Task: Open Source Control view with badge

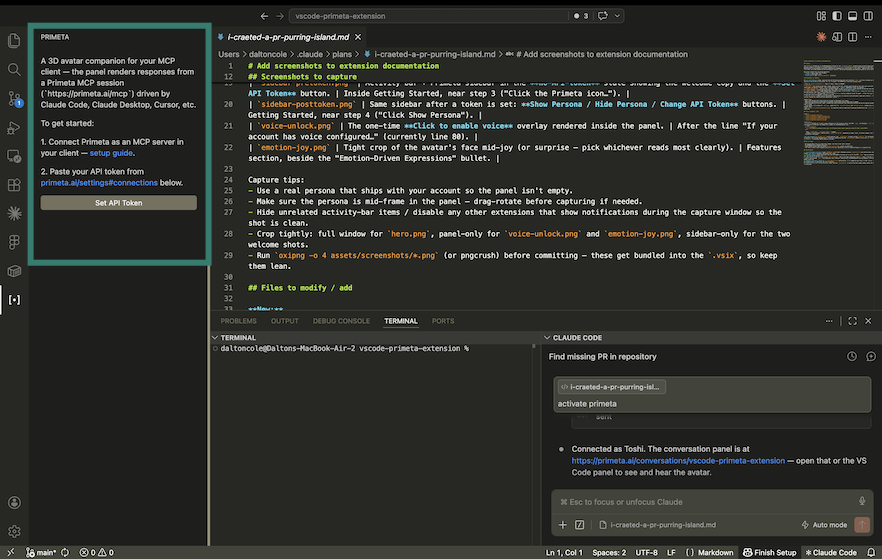Action: (14, 99)
